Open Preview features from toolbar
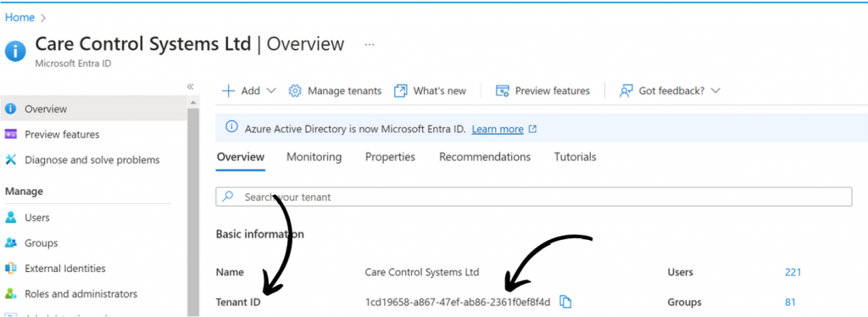Image resolution: width=868 pixels, height=317 pixels. pyautogui.click(x=542, y=91)
